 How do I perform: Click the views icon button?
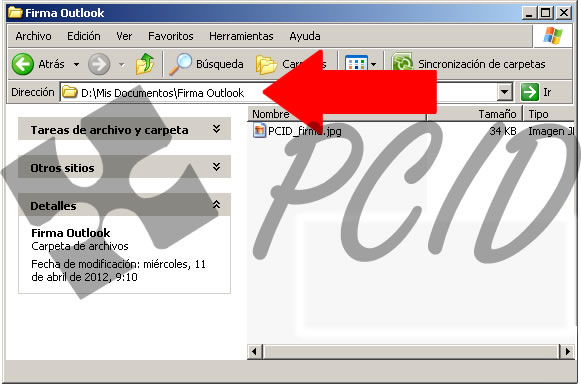[355, 64]
